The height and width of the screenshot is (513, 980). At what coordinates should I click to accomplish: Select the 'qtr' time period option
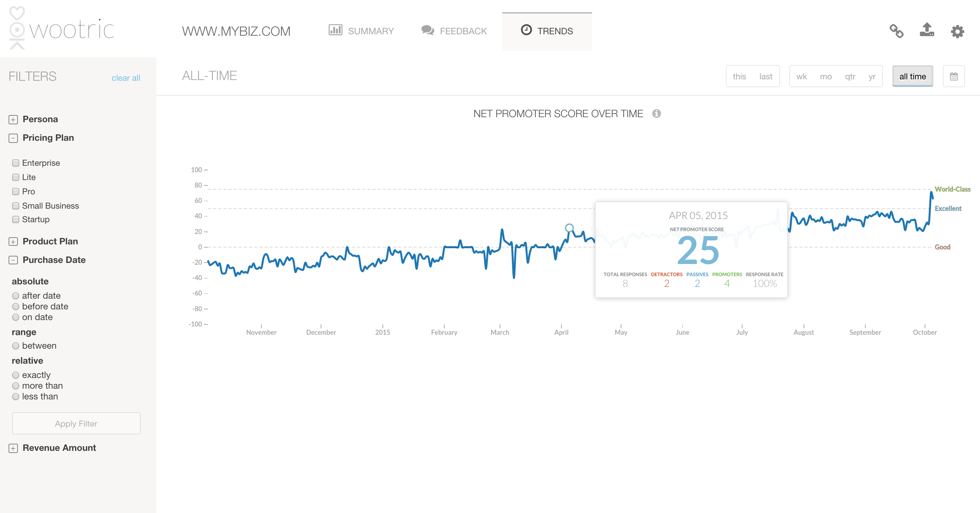click(x=850, y=76)
